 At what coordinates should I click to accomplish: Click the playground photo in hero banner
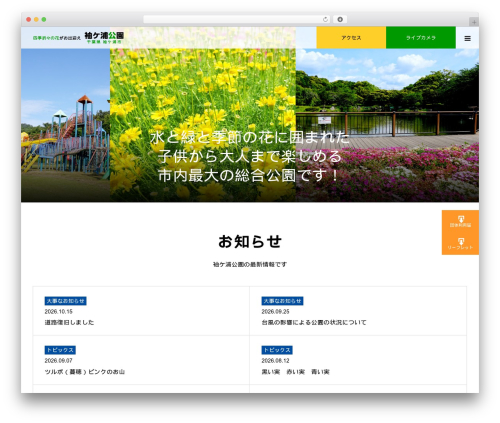(x=65, y=125)
